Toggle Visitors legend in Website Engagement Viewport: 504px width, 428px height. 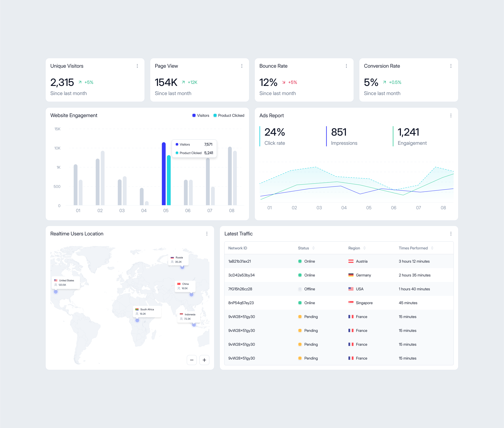(201, 115)
